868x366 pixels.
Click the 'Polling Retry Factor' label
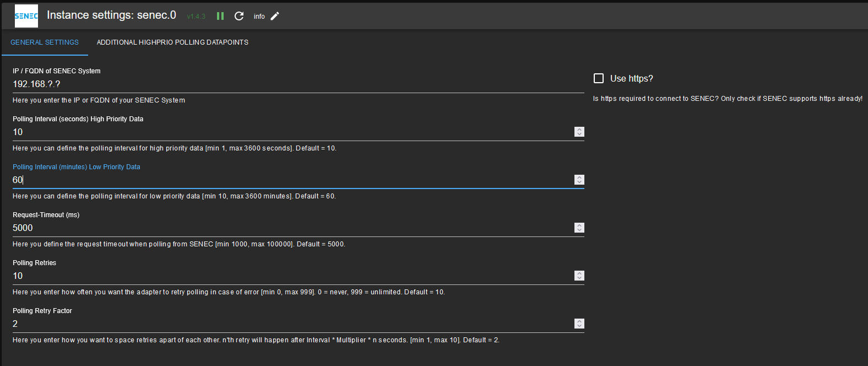(42, 311)
